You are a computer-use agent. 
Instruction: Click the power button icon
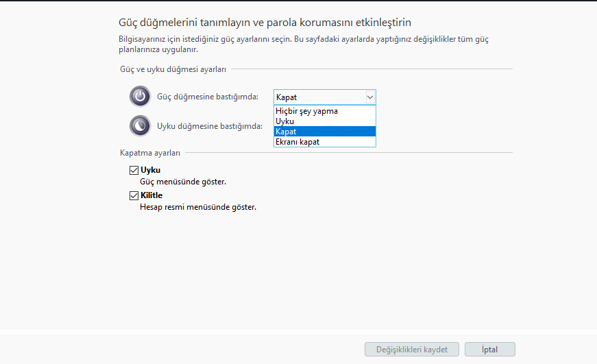click(x=140, y=97)
